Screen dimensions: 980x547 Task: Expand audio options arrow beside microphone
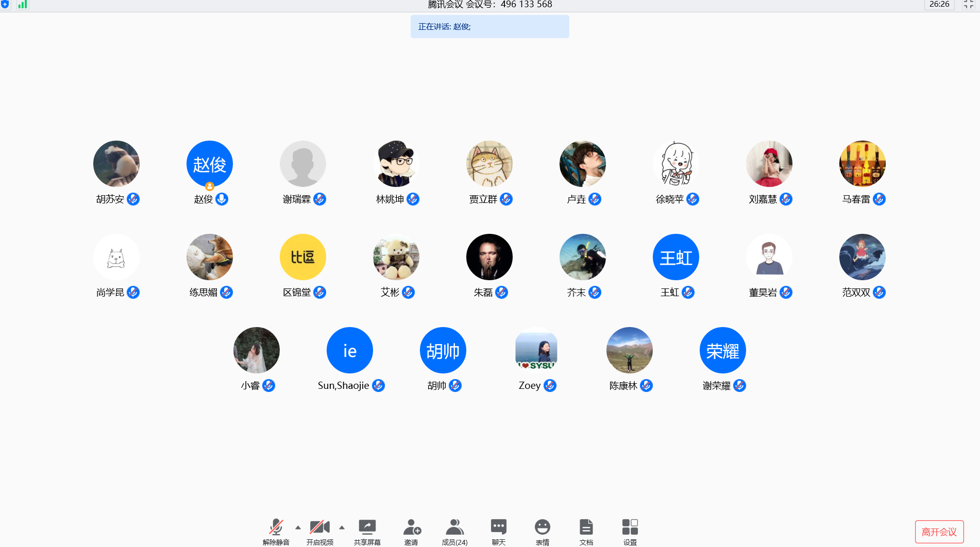click(x=298, y=527)
